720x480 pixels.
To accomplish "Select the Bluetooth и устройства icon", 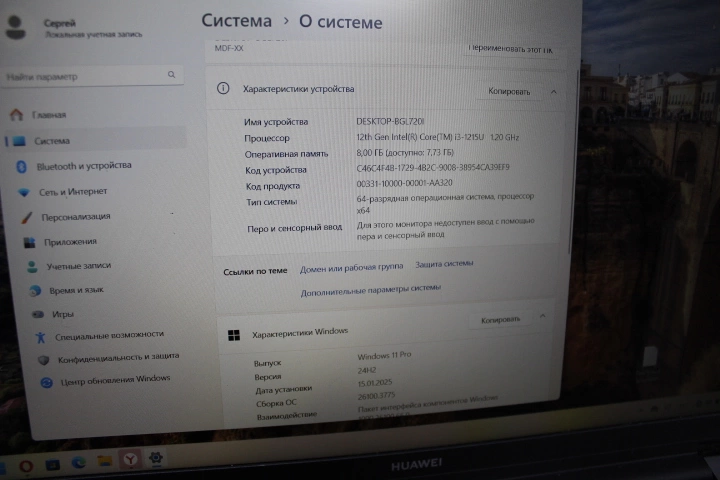I will pos(21,167).
